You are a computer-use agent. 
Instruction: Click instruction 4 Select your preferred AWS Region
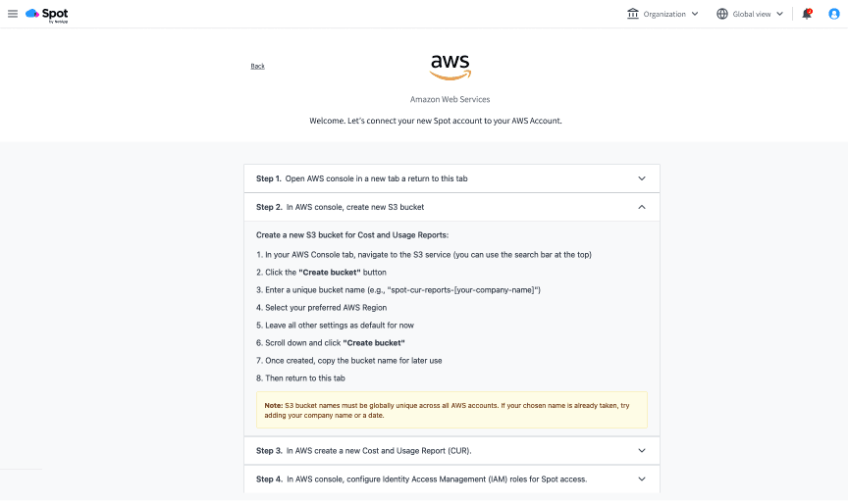coord(321,307)
